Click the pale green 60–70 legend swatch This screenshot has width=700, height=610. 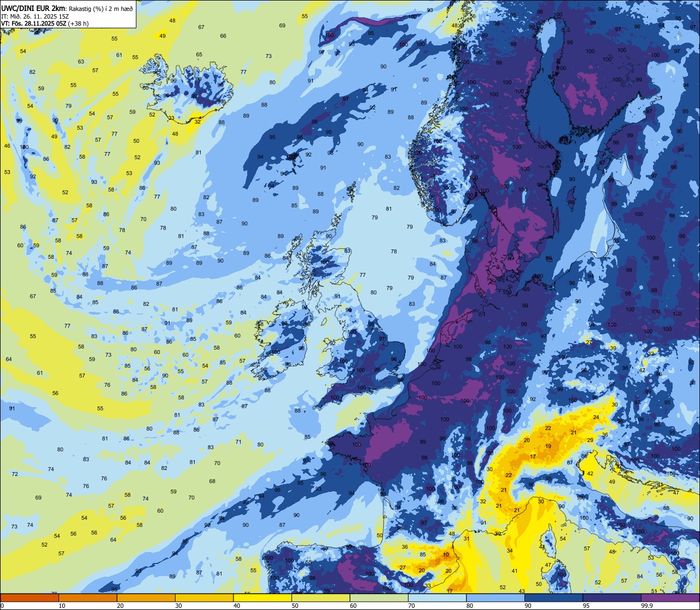[x=379, y=597]
